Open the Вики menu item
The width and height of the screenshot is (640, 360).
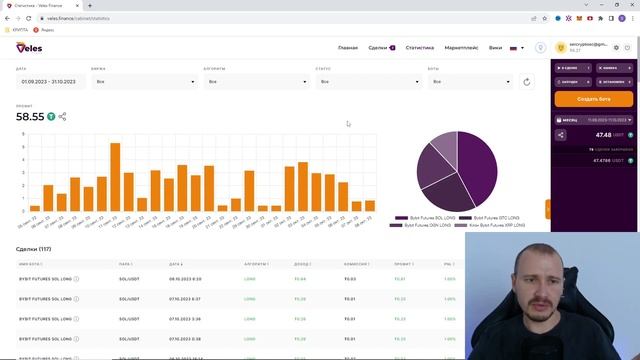tap(496, 48)
